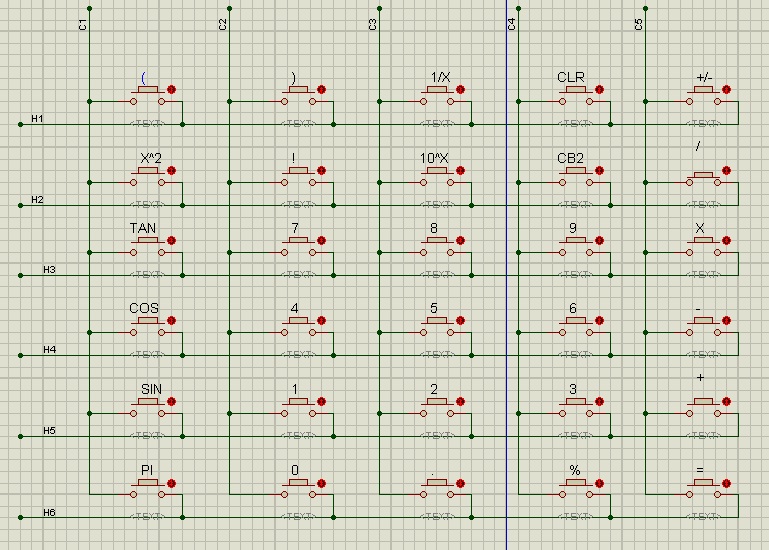This screenshot has height=550, width=769.
Task: Click the open parenthesis ( pushbutton switch
Action: 147,96
